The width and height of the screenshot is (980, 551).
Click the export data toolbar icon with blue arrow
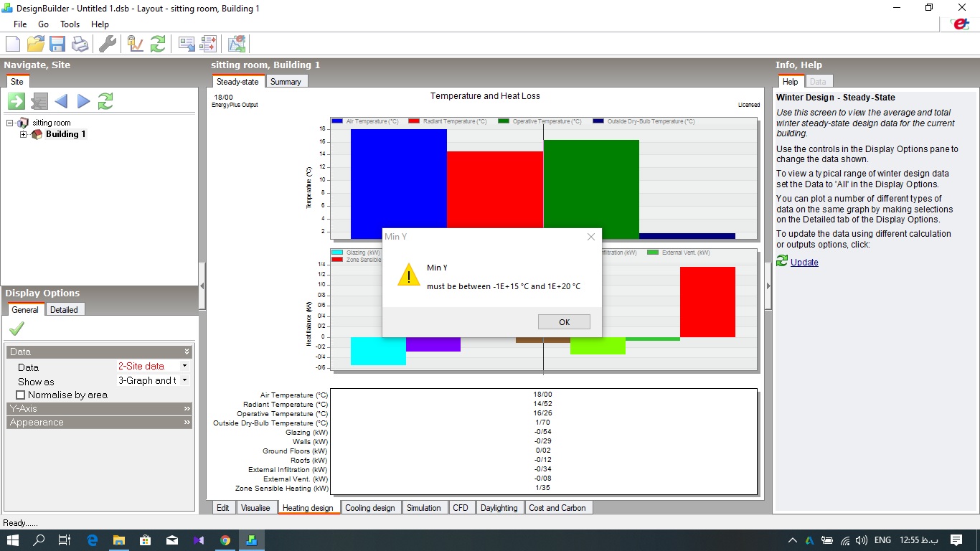187,44
